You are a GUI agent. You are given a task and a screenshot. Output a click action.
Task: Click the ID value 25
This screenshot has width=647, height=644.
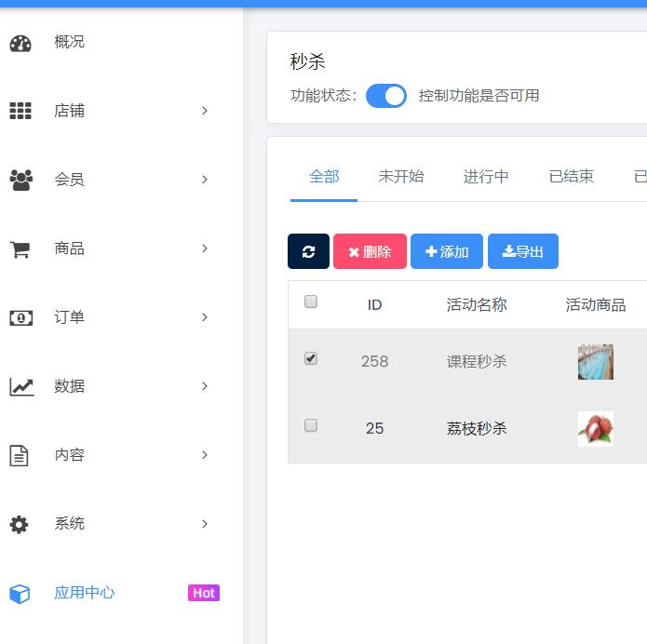click(374, 428)
